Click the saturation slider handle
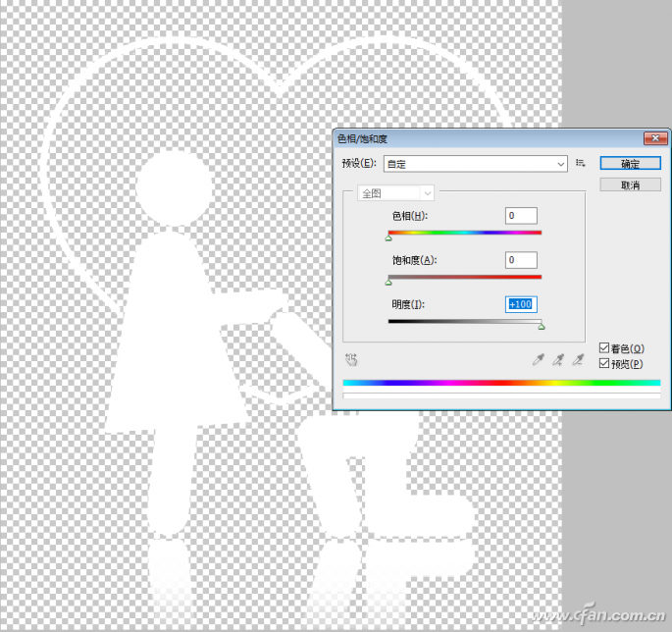Image resolution: width=672 pixels, height=632 pixels. click(x=388, y=282)
